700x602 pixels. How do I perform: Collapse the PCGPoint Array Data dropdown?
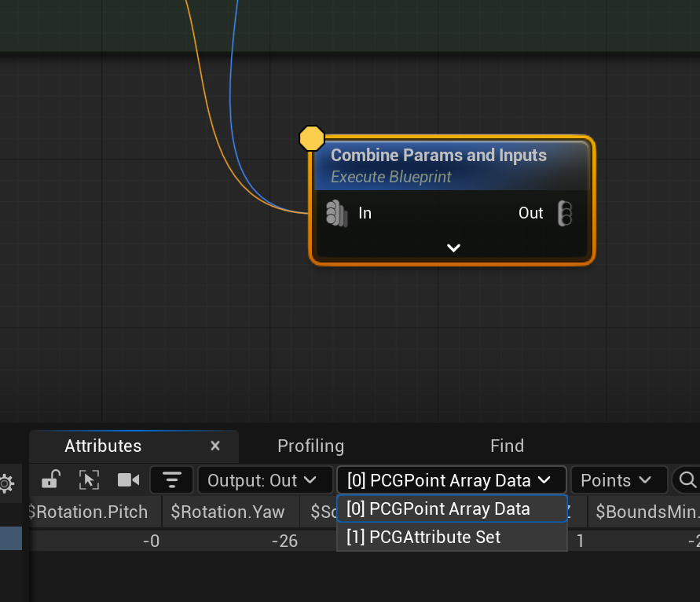pos(451,480)
